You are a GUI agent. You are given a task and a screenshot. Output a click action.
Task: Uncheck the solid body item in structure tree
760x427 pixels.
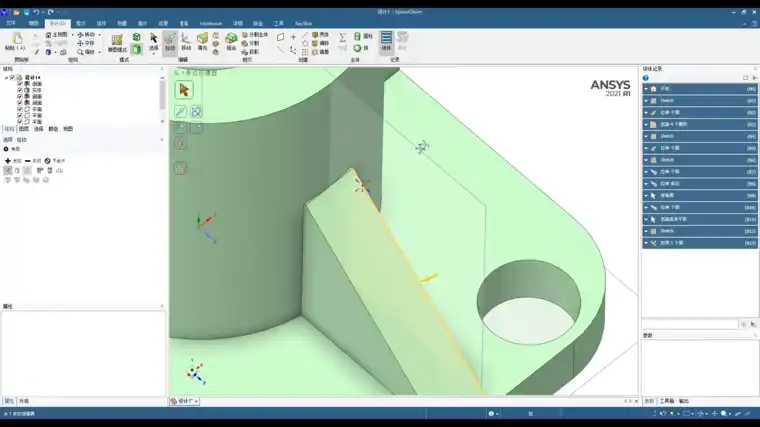point(20,89)
